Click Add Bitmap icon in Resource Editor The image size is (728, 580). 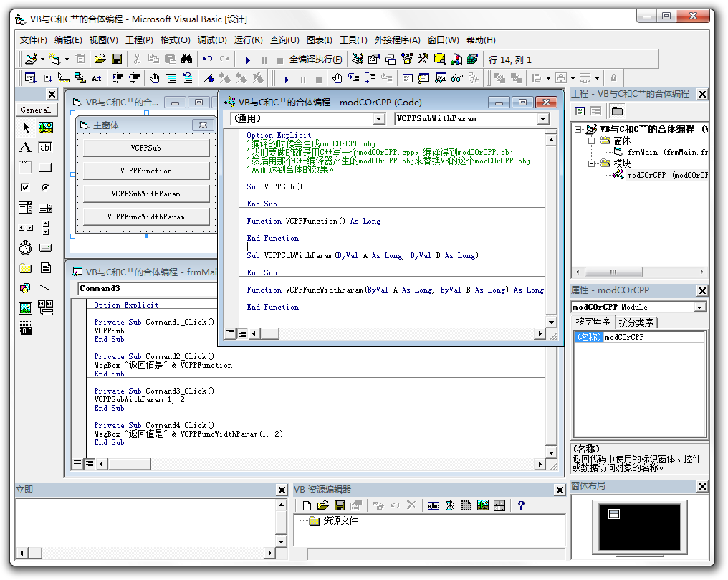point(483,505)
